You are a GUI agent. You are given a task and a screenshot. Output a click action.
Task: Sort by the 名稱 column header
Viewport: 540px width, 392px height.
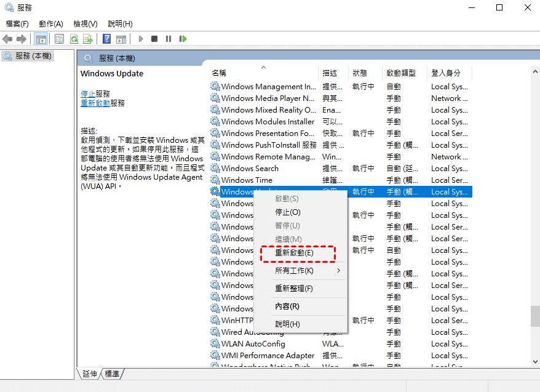tap(219, 73)
